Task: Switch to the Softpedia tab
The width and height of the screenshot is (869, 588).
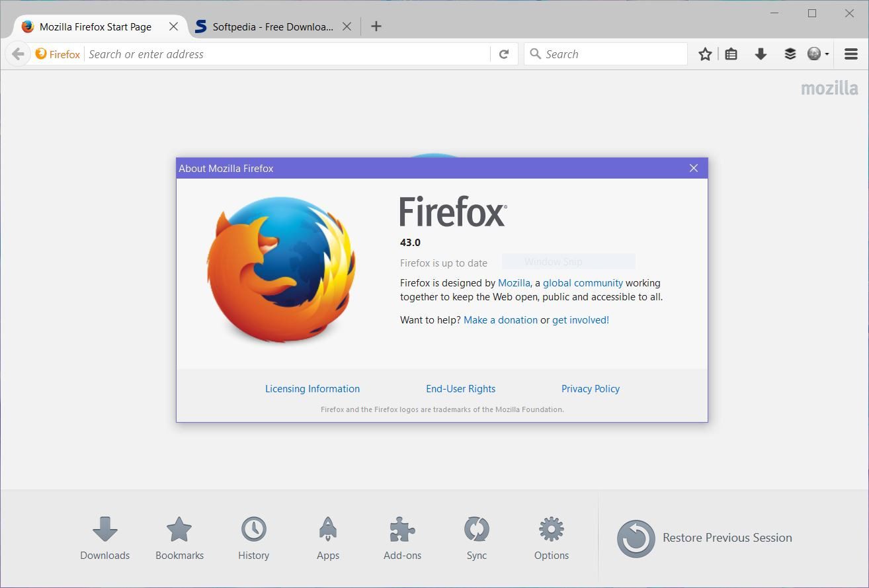Action: tap(272, 27)
